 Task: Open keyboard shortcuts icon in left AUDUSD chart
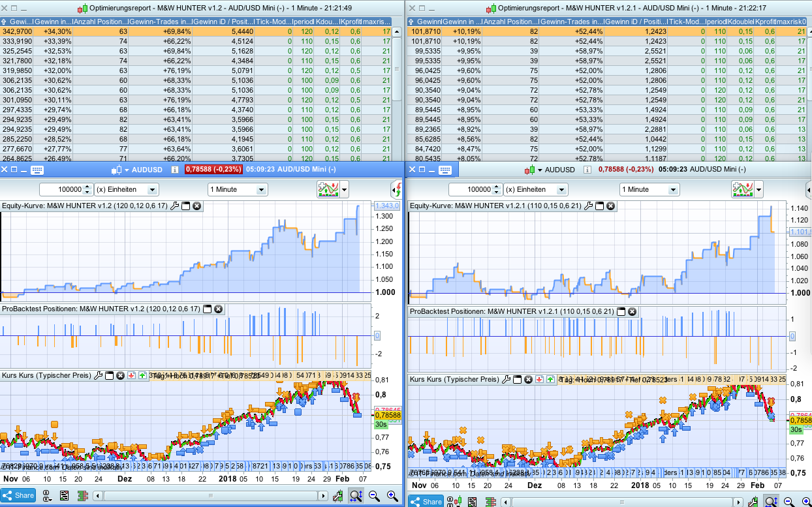tap(37, 170)
